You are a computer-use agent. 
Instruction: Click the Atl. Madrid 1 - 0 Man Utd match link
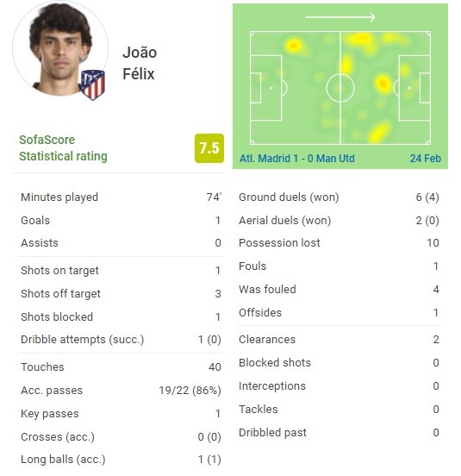pos(297,159)
